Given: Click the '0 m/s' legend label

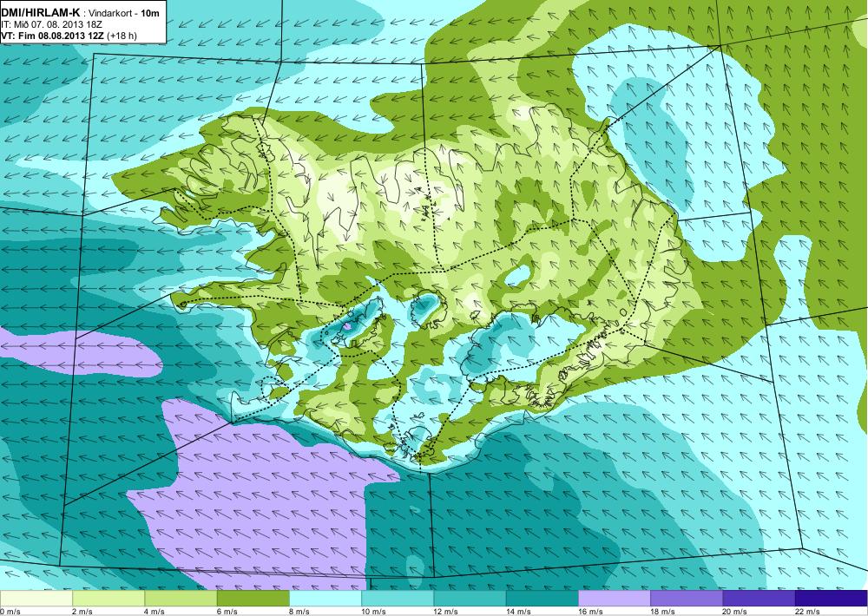Looking at the screenshot, I should coord(10,612).
